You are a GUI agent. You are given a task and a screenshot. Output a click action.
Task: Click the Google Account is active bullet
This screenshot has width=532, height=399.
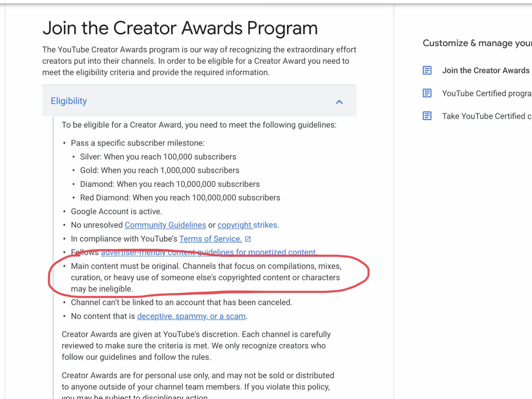tap(117, 211)
